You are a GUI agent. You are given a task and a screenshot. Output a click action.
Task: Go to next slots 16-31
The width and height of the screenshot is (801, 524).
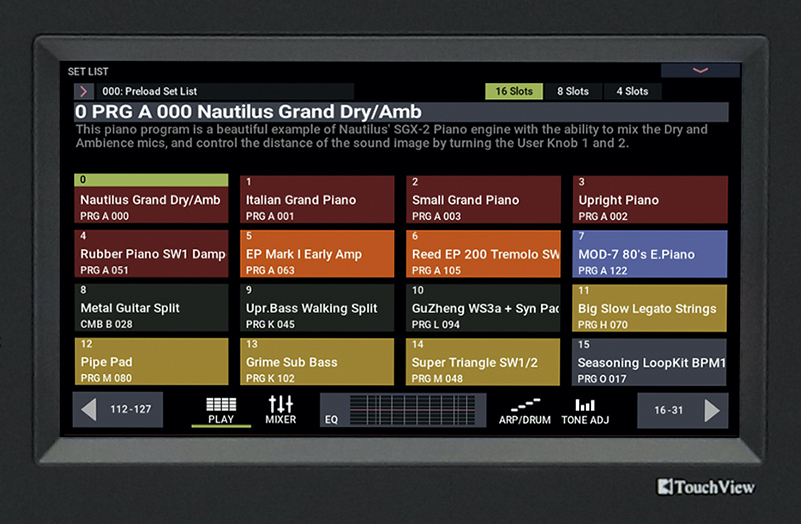[682, 410]
